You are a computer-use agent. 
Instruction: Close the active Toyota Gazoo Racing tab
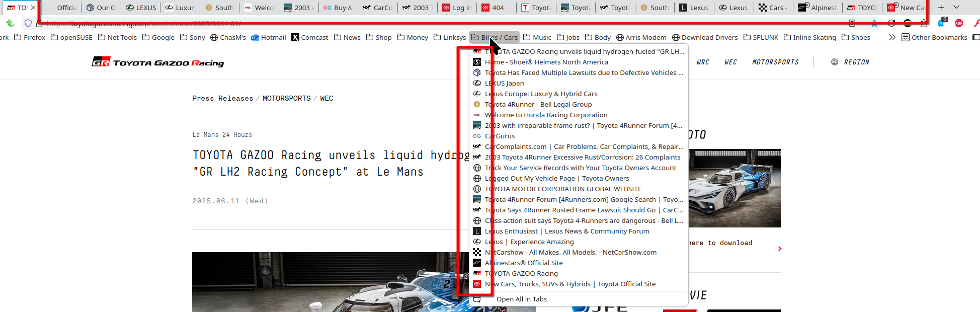[x=33, y=8]
